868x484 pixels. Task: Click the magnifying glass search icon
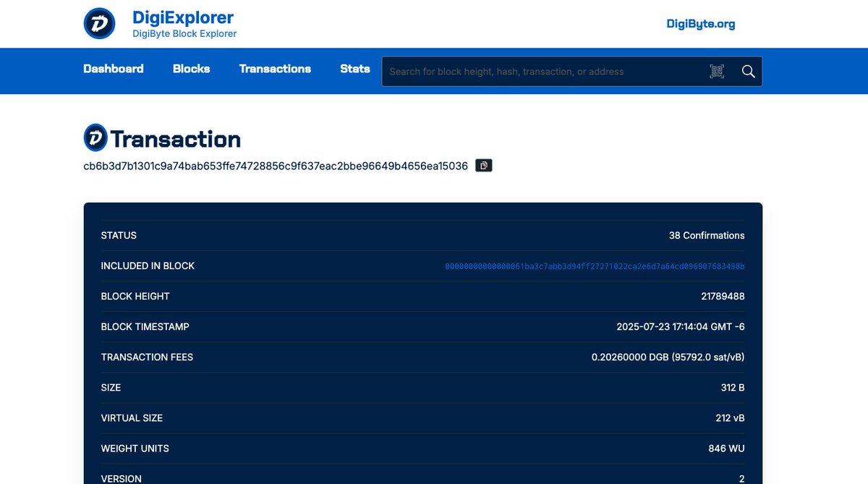(748, 71)
